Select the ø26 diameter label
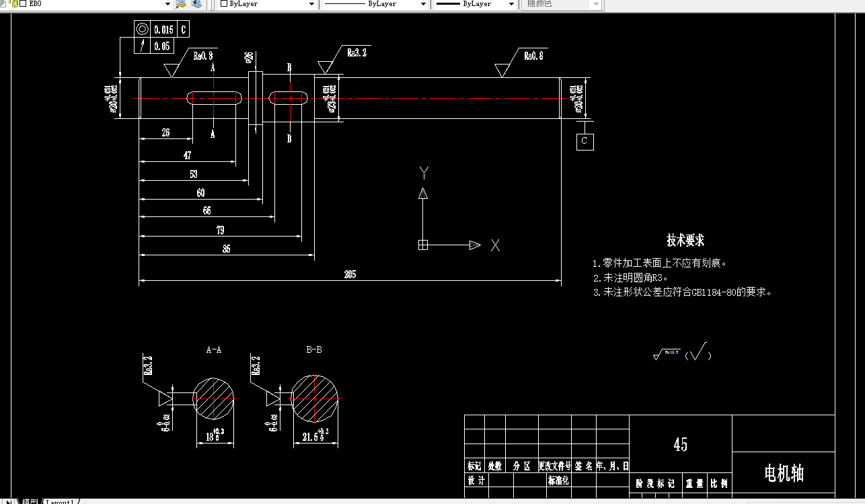The width and height of the screenshot is (865, 504). pyautogui.click(x=249, y=57)
